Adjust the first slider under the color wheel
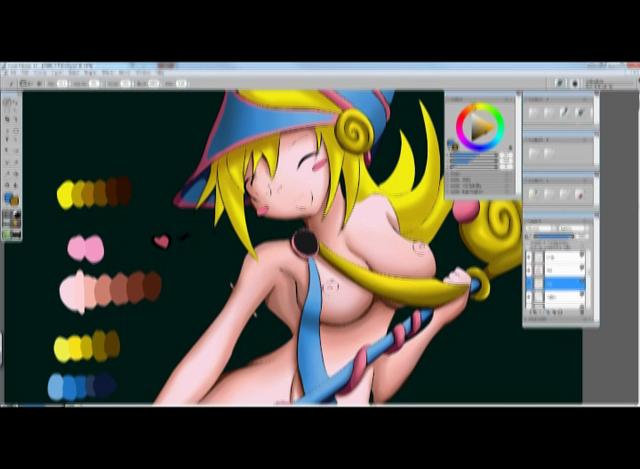Screen dimensions: 640x469 point(473,156)
